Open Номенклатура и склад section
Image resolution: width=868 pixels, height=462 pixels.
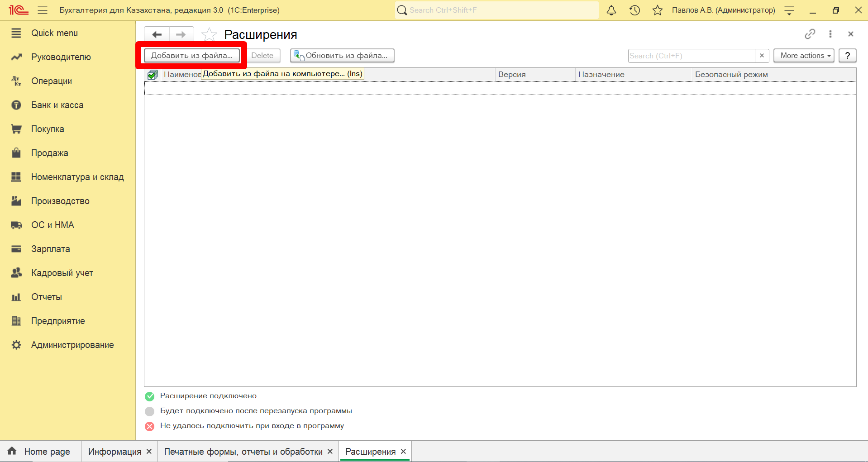(x=77, y=177)
